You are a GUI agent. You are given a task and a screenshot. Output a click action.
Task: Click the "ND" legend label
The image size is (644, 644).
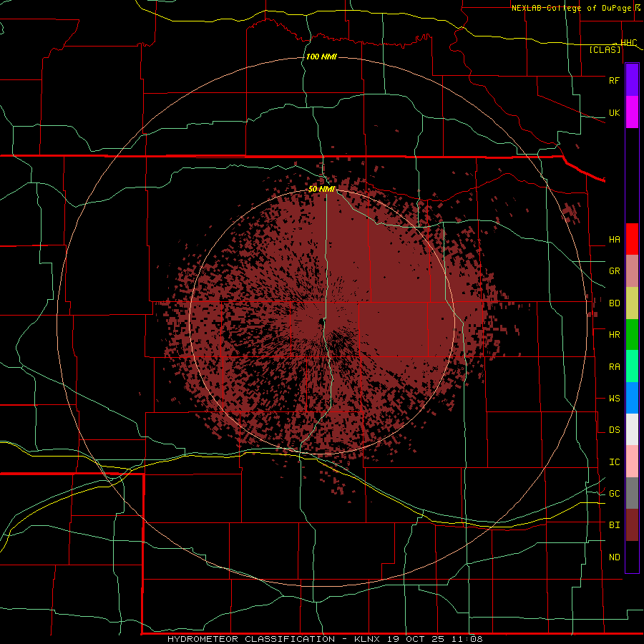tap(614, 557)
